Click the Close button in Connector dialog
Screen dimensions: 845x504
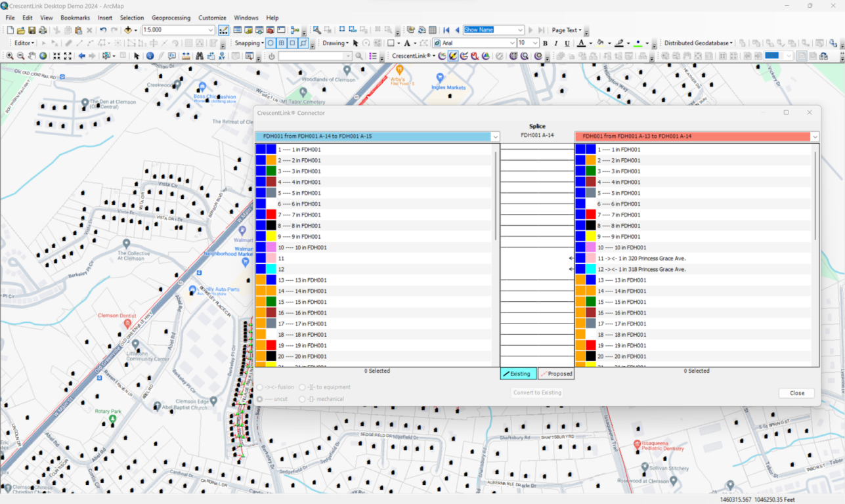click(796, 393)
